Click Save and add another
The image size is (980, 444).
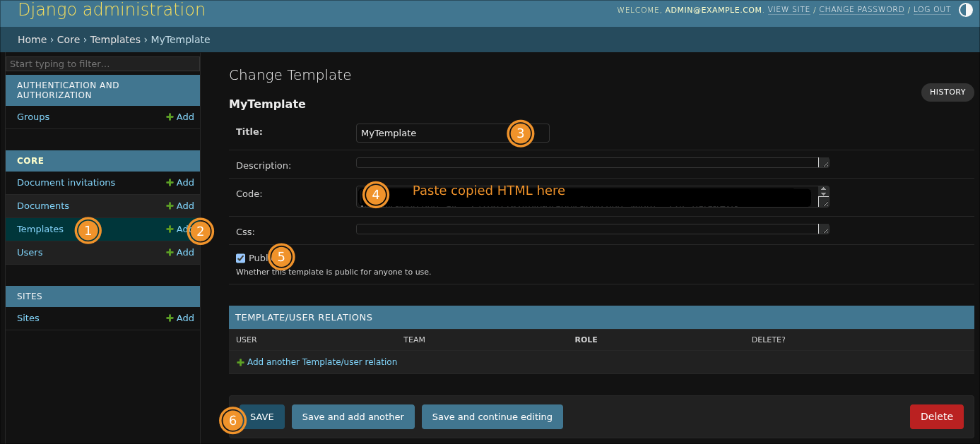tap(353, 417)
